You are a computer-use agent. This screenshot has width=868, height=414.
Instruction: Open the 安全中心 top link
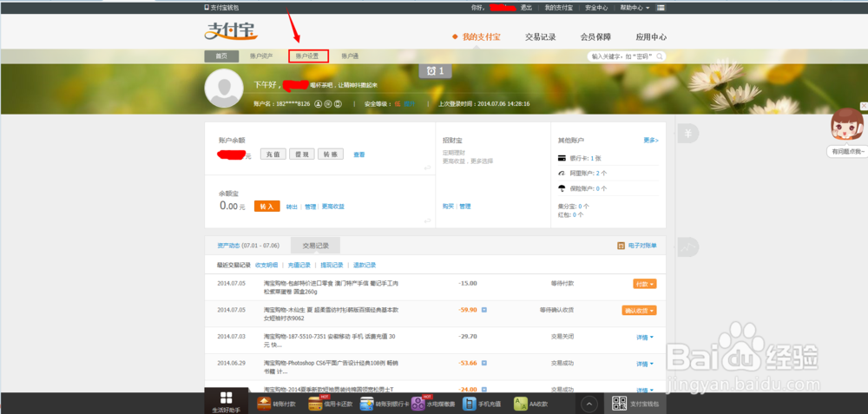(x=596, y=8)
